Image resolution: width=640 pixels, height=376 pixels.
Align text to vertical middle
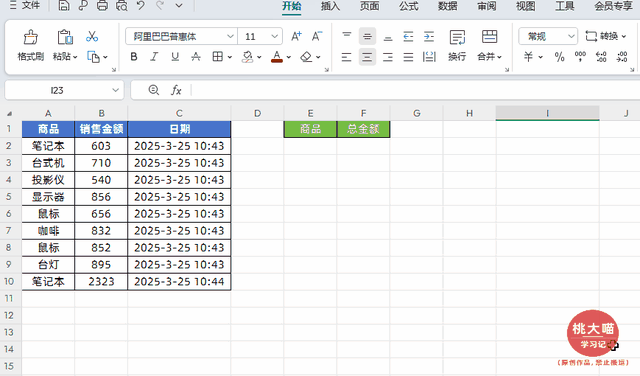[x=367, y=36]
